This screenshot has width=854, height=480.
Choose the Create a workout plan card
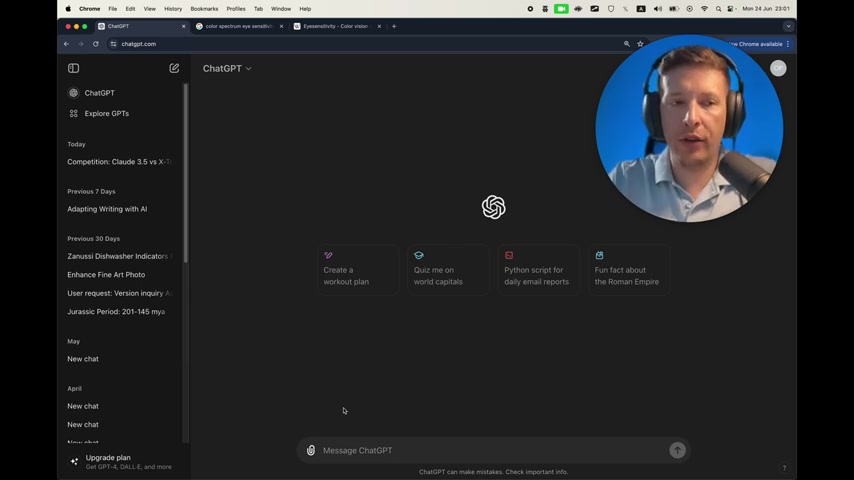[358, 270]
